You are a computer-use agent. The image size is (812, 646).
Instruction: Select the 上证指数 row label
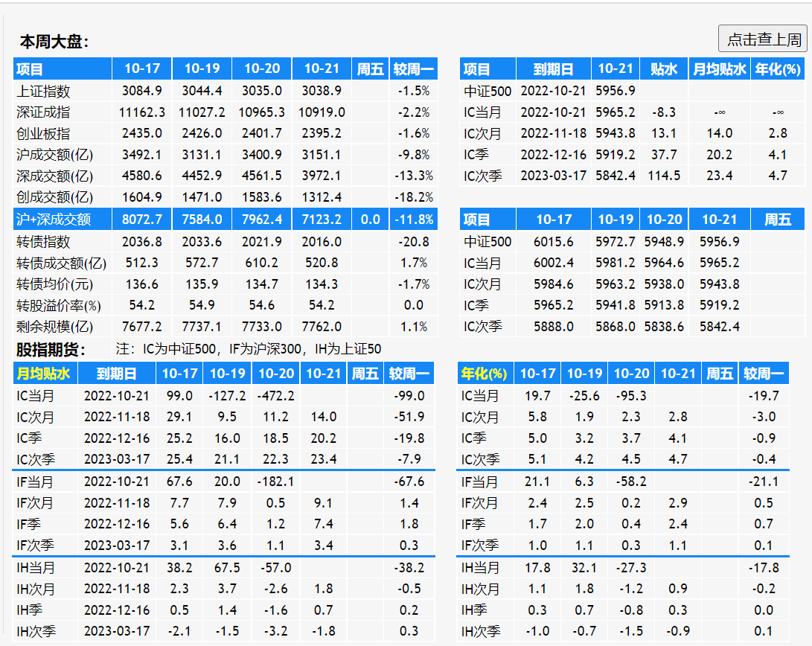click(x=43, y=91)
